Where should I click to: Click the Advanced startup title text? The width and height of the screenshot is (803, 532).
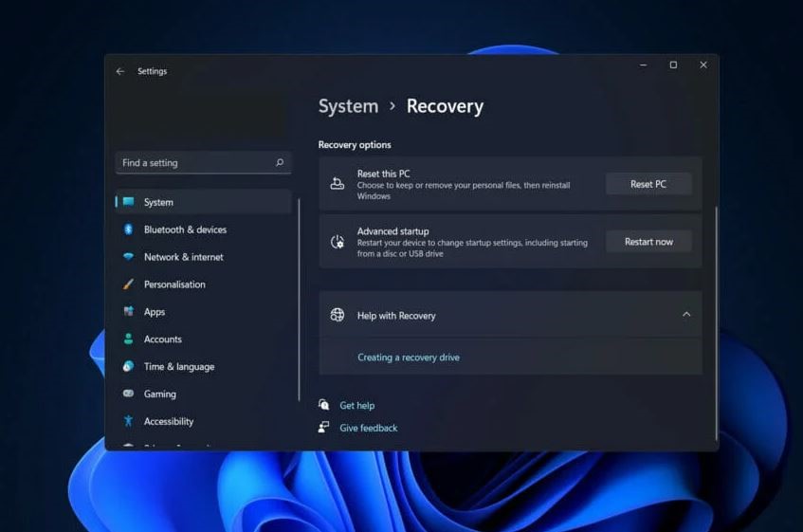point(392,231)
